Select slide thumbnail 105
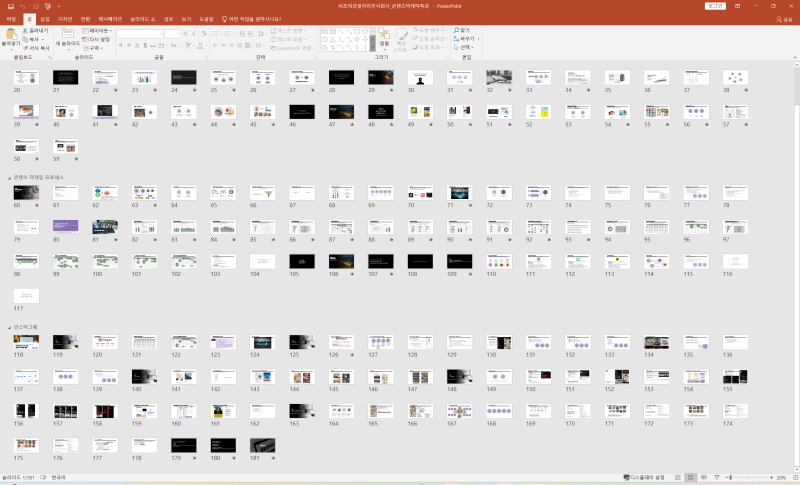Image resolution: width=800 pixels, height=485 pixels. click(302, 262)
